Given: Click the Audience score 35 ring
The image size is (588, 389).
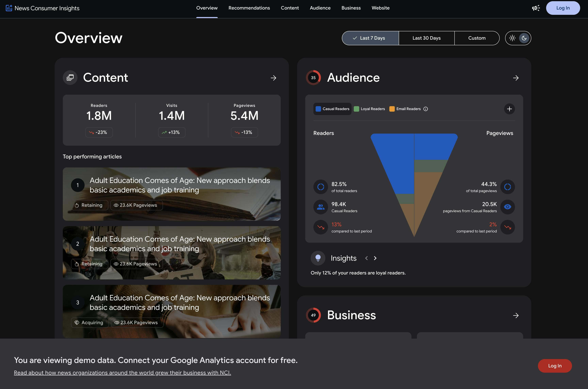Looking at the screenshot, I should [x=313, y=78].
